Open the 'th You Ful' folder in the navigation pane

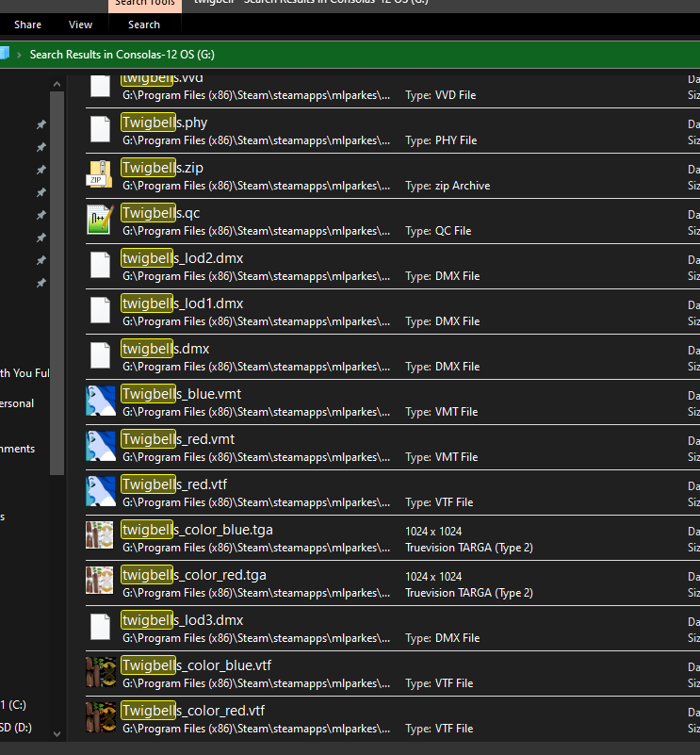[x=24, y=373]
